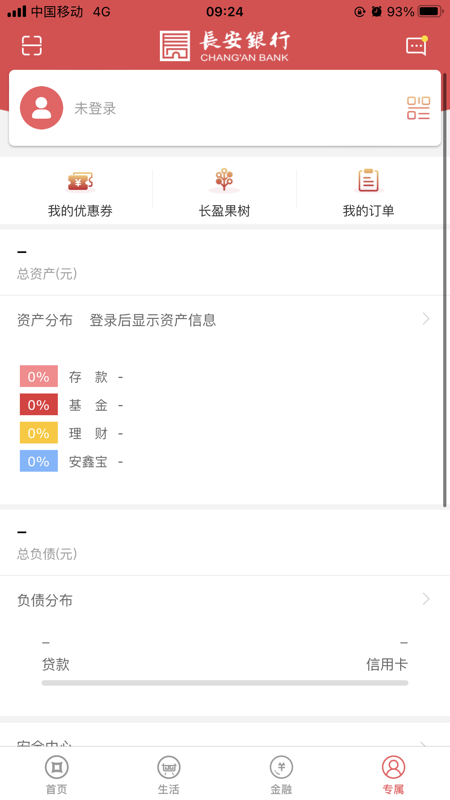The width and height of the screenshot is (450, 800).
Task: Open 我的订单 orders icon
Action: (x=368, y=181)
